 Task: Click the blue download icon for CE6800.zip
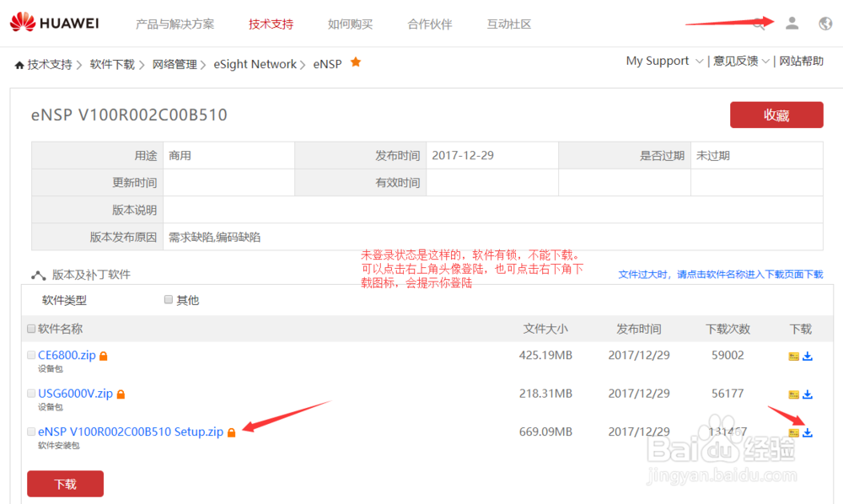807,355
